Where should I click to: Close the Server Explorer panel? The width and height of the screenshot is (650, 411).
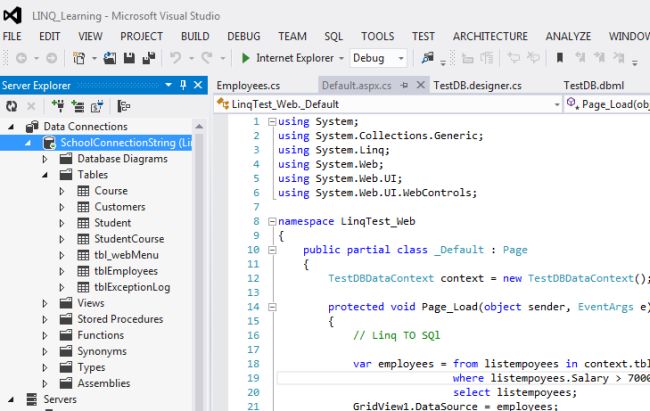coord(198,85)
